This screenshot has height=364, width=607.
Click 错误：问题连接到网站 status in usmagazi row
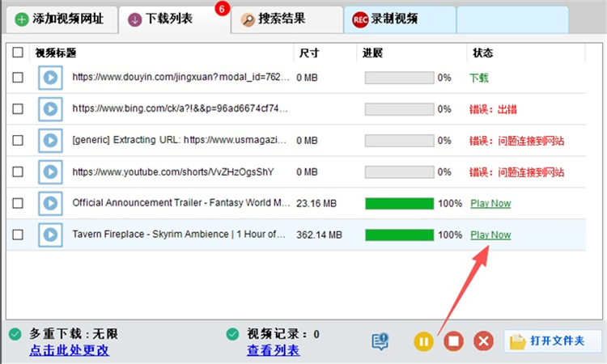pyautogui.click(x=516, y=141)
